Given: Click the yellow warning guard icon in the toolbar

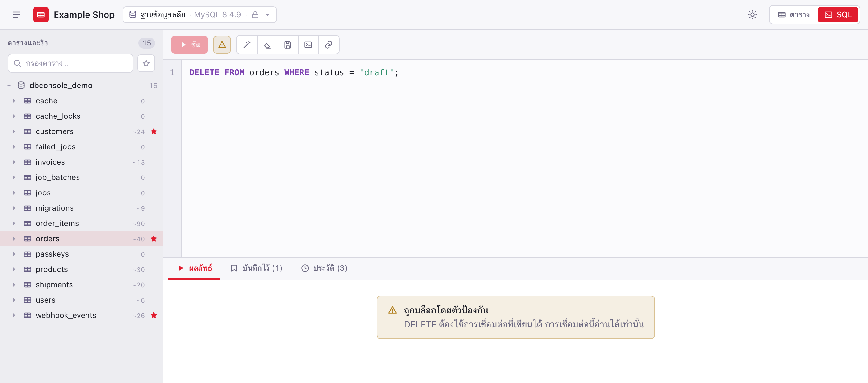Looking at the screenshot, I should (222, 44).
